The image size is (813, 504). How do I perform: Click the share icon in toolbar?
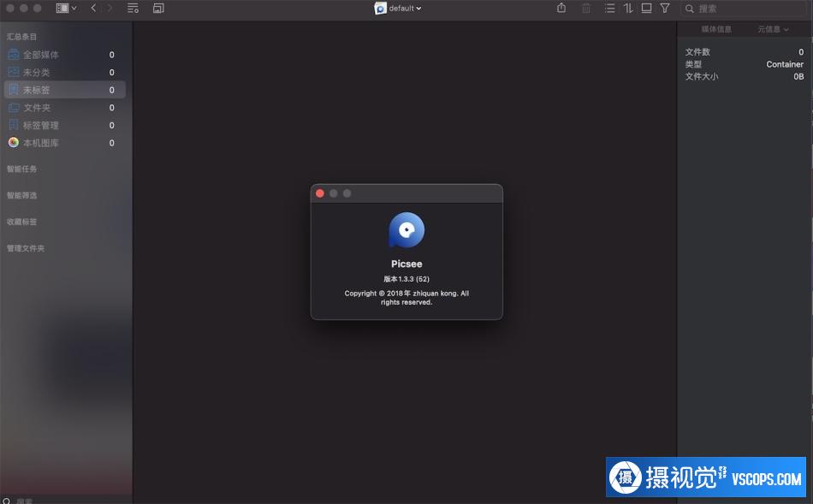click(561, 8)
